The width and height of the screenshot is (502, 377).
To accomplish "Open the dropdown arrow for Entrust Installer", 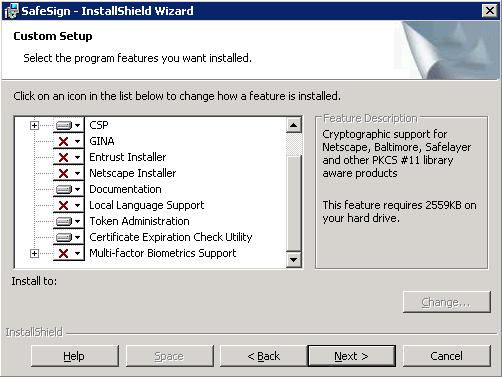I will point(77,158).
